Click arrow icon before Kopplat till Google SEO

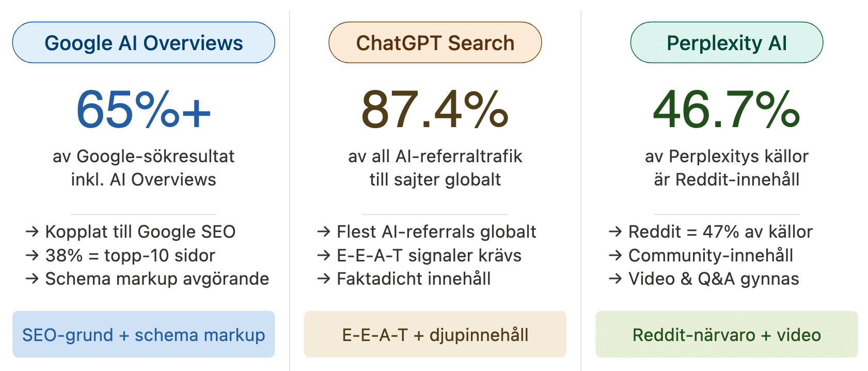point(32,231)
